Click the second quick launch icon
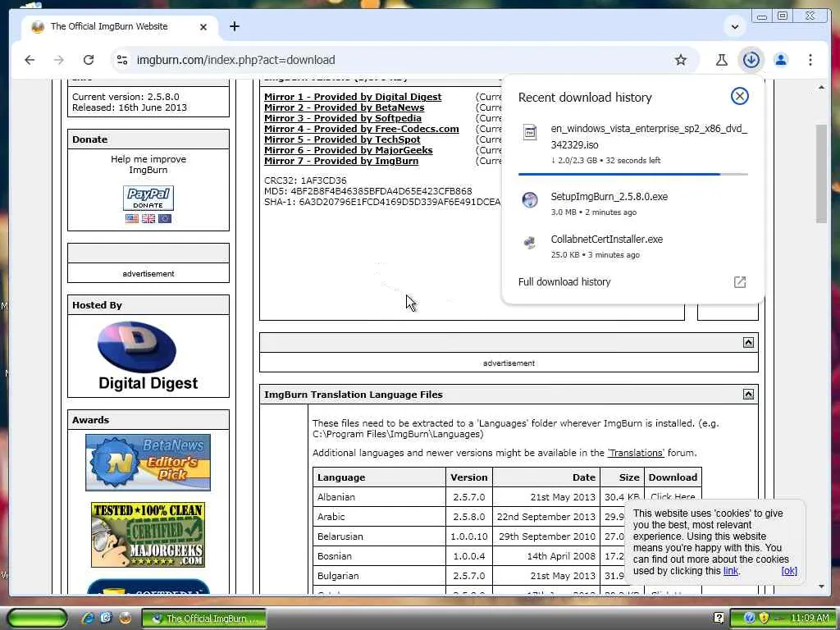This screenshot has height=630, width=840. tap(106, 619)
